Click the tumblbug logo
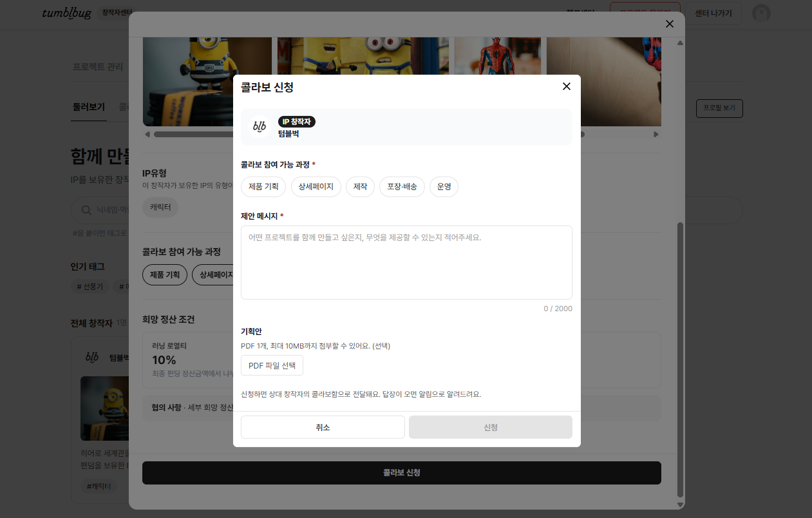Image resolution: width=812 pixels, height=518 pixels. click(66, 13)
